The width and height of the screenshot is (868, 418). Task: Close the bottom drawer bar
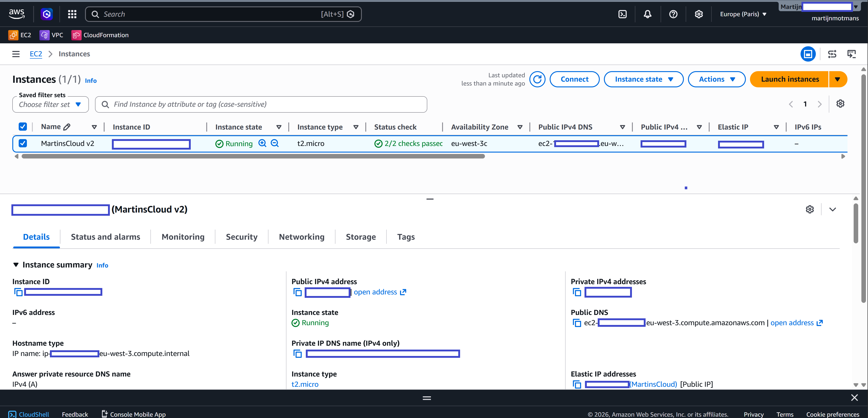pos(854,398)
